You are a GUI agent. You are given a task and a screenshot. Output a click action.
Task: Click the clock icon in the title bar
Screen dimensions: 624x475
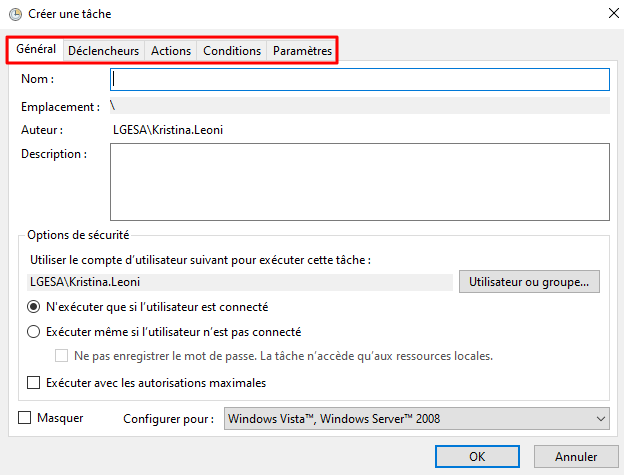coord(15,14)
